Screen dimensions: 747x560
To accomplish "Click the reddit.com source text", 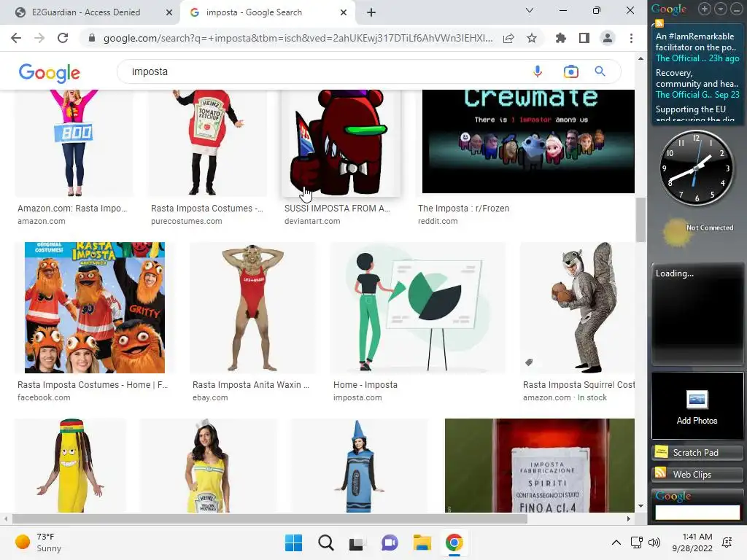I will [x=438, y=221].
